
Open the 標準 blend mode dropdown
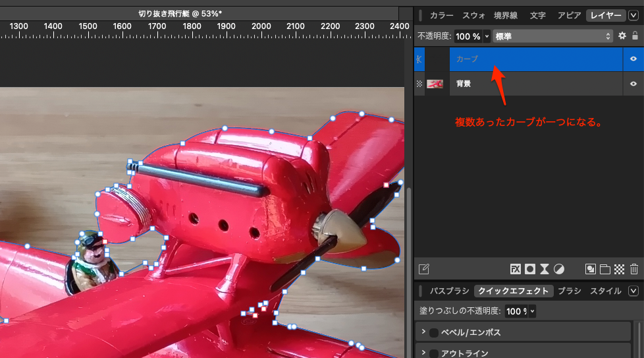coord(553,36)
